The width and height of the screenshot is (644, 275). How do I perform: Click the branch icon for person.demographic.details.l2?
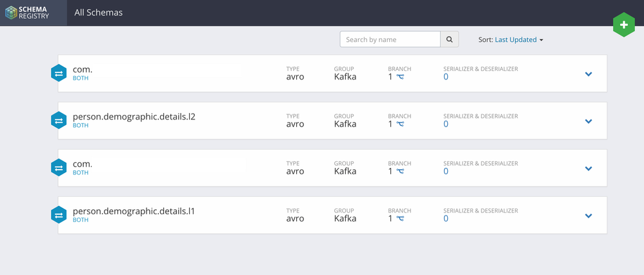[400, 124]
